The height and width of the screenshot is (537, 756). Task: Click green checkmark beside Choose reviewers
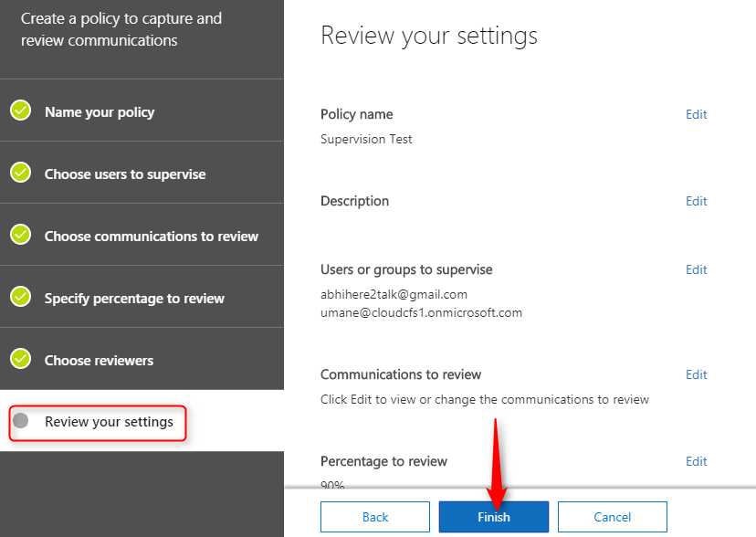[x=21, y=360]
